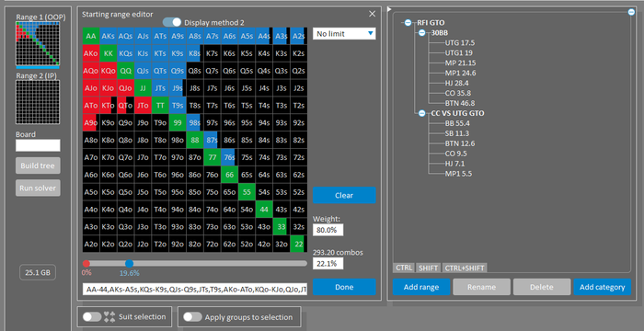This screenshot has width=644, height=331.
Task: Select the CTRL tab
Action: coord(404,268)
